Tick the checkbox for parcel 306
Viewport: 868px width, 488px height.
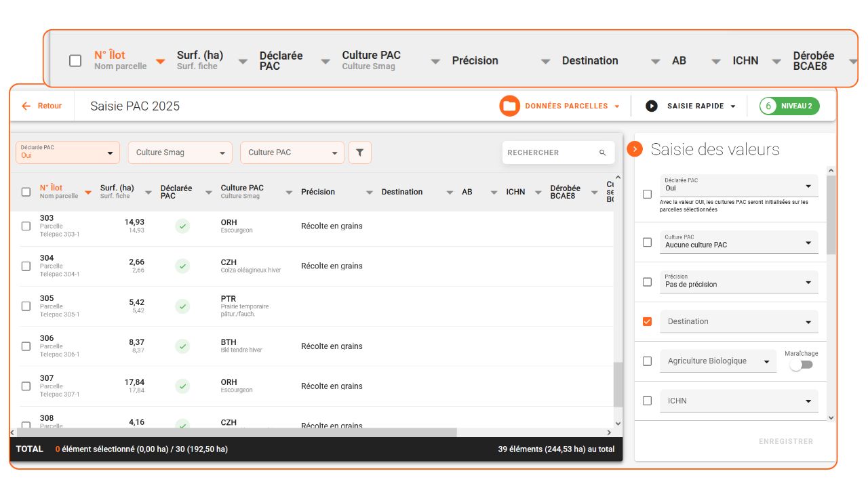click(26, 346)
